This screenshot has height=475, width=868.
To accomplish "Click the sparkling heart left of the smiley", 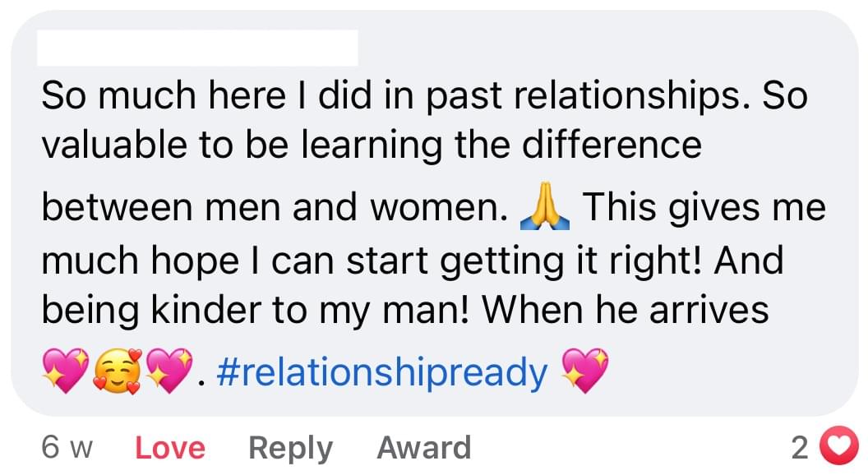I will [65, 372].
